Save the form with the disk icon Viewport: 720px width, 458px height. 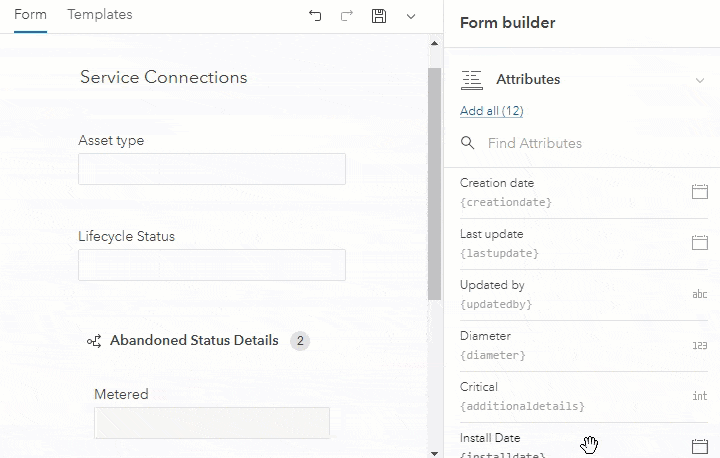(x=379, y=16)
